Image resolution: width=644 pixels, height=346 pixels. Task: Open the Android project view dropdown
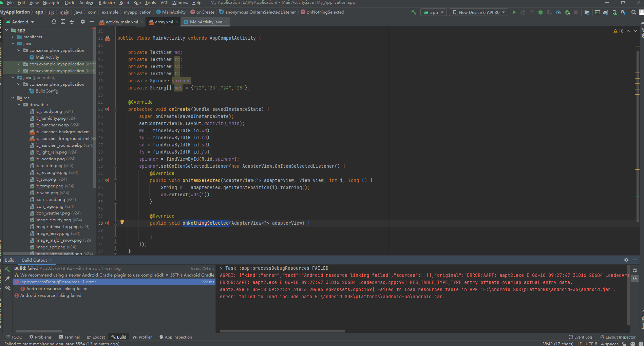[20, 22]
